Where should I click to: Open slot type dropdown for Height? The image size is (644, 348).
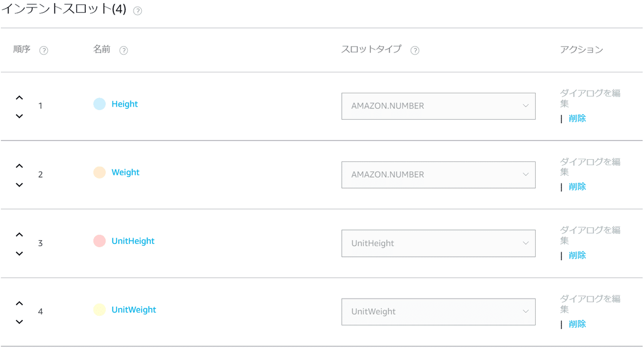coord(438,106)
